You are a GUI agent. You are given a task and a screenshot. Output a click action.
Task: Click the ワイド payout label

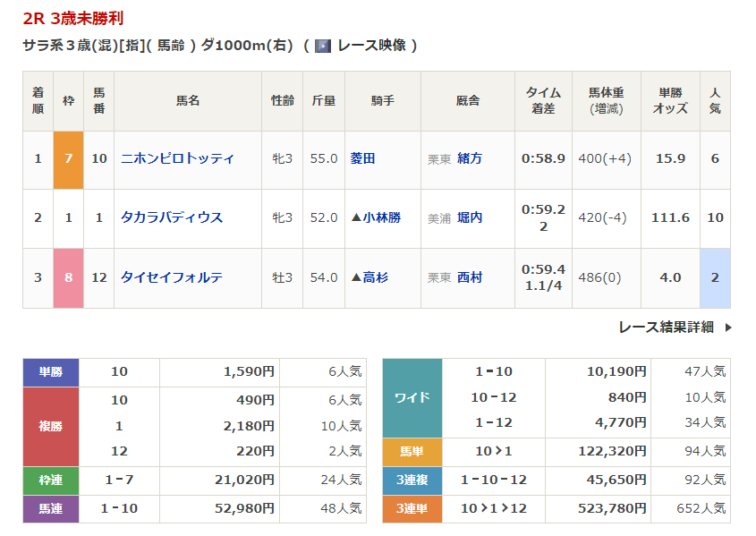412,397
